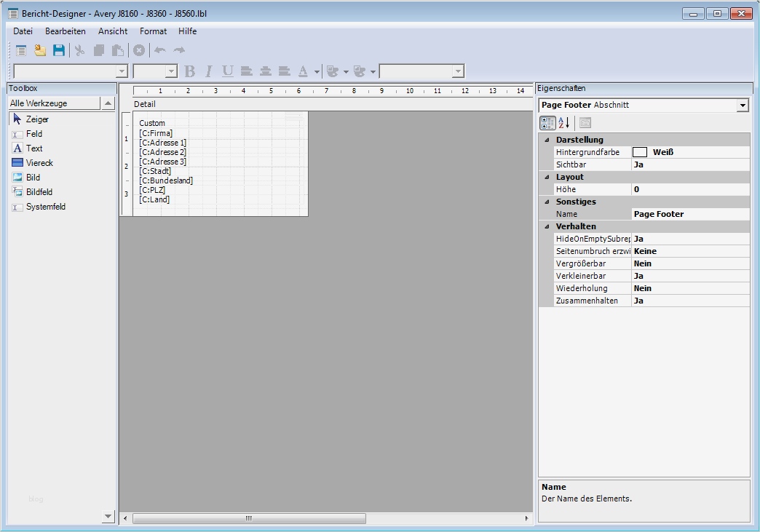Click the undo arrow icon
Viewport: 760px width, 532px height.
click(160, 50)
